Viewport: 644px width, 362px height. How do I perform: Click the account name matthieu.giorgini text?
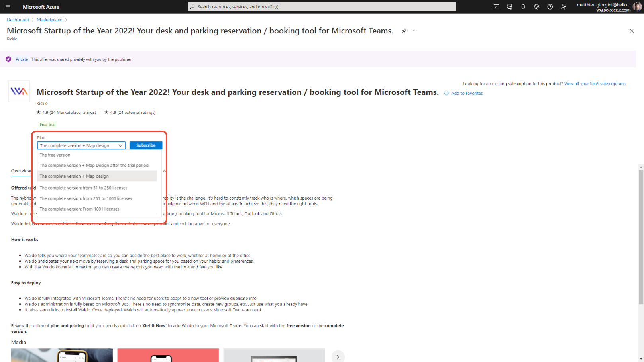[x=603, y=5]
